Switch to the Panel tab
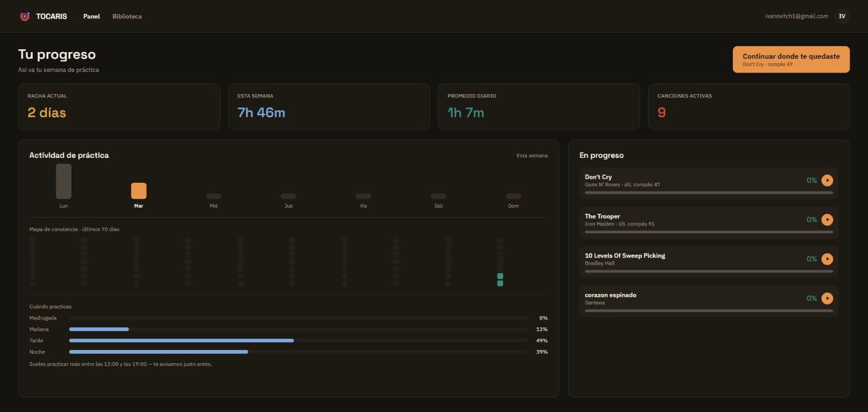 (x=91, y=16)
